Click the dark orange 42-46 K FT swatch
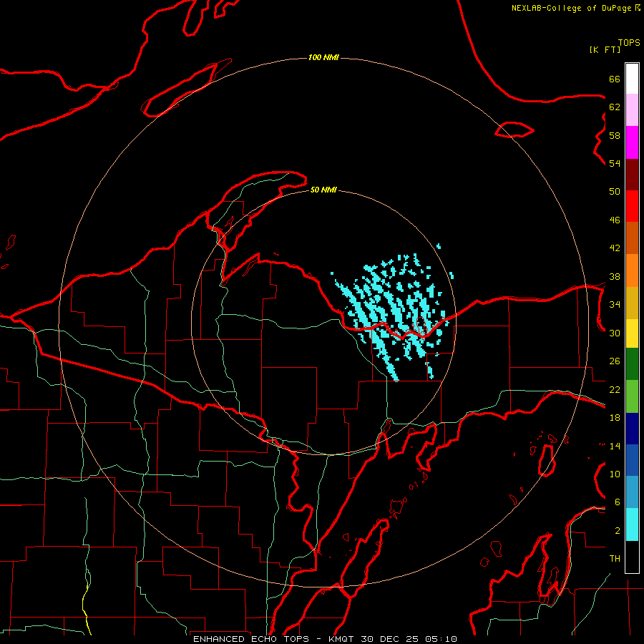Screen dimensions: 644x644 [632, 238]
